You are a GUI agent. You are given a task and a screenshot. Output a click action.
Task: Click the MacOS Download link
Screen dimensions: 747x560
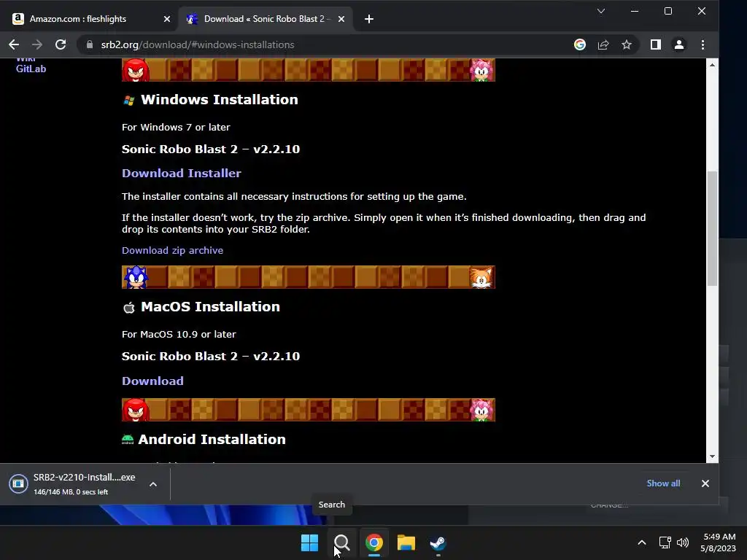152,381
